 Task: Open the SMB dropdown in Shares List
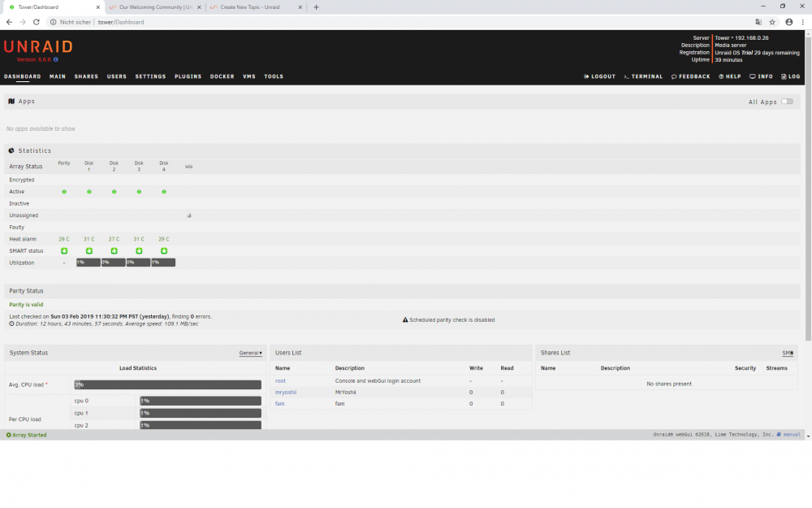[x=788, y=353]
